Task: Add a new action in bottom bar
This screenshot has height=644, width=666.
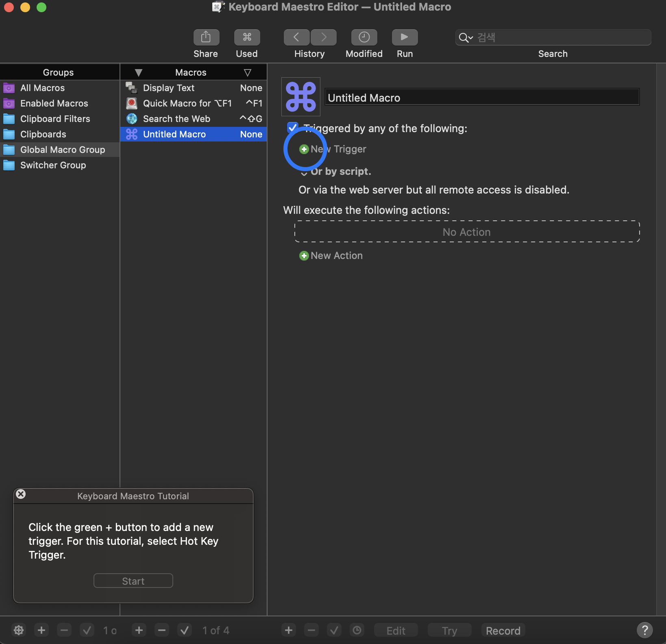Action: (289, 631)
